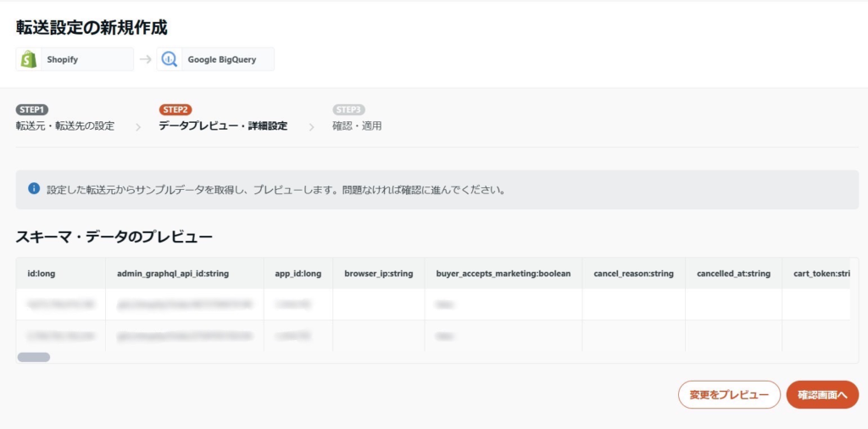868x429 pixels.
Task: Click the id:long column header
Action: 42,274
